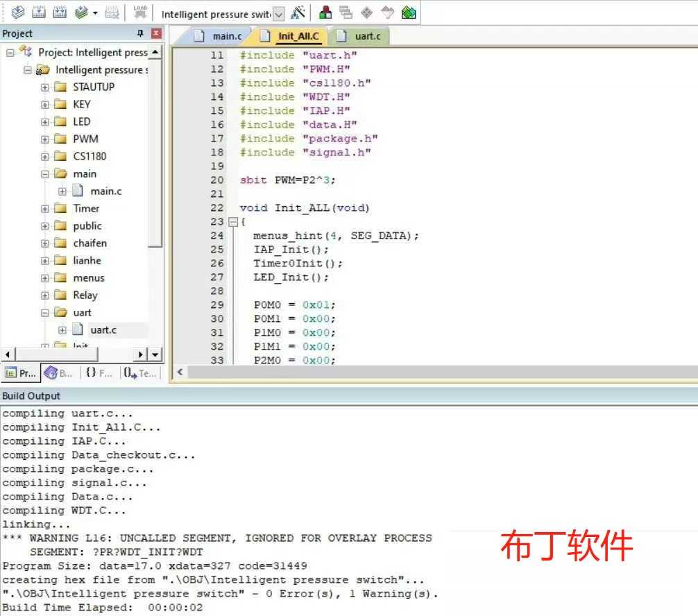Image resolution: width=698 pixels, height=616 pixels.
Task: Collapse the Intelligent pressure target node
Action: [28, 70]
